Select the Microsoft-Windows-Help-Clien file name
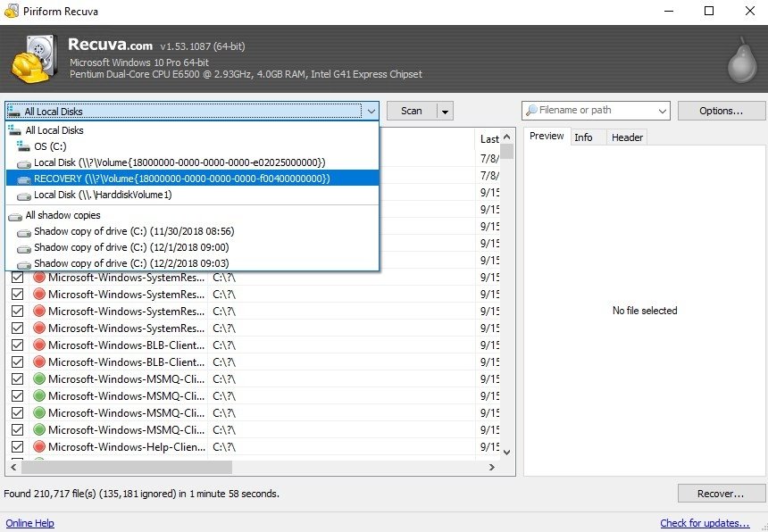This screenshot has width=768, height=532. pos(127,447)
